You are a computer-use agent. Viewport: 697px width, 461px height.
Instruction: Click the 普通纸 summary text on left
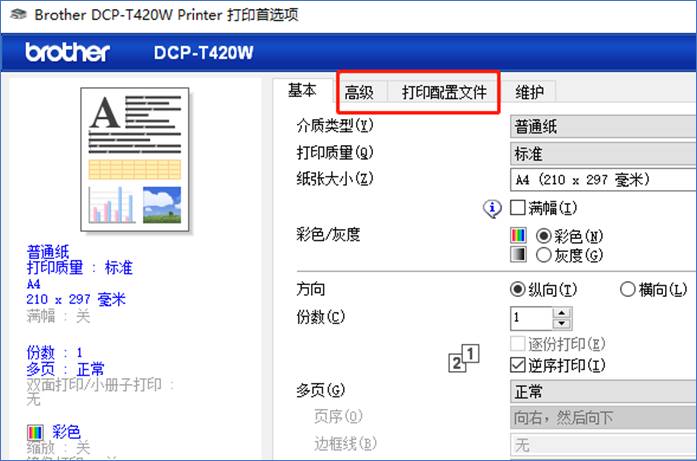pos(48,252)
